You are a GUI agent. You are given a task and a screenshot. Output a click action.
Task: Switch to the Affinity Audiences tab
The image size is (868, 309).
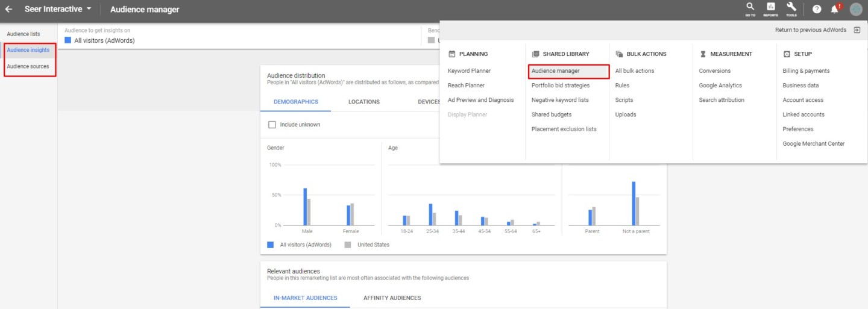click(x=392, y=298)
